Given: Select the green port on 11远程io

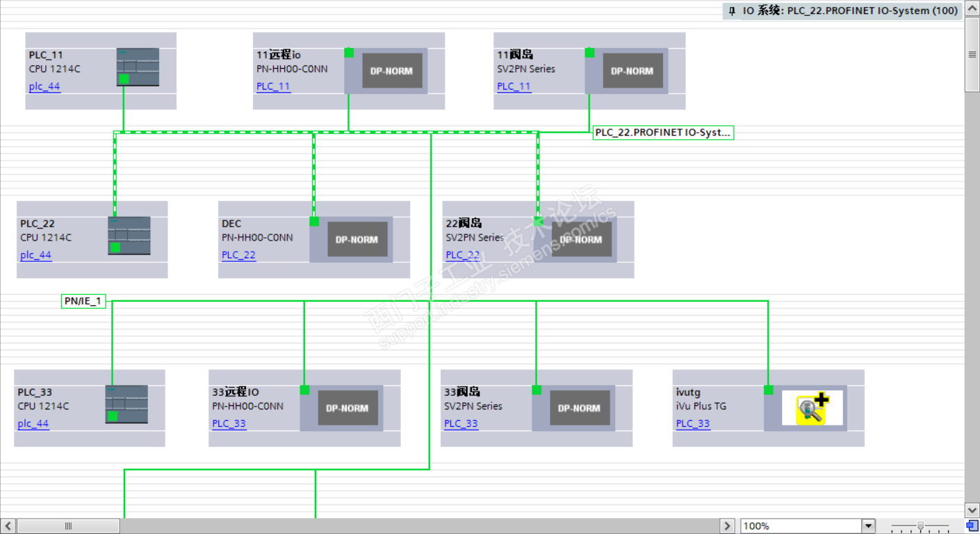Looking at the screenshot, I should pyautogui.click(x=349, y=53).
